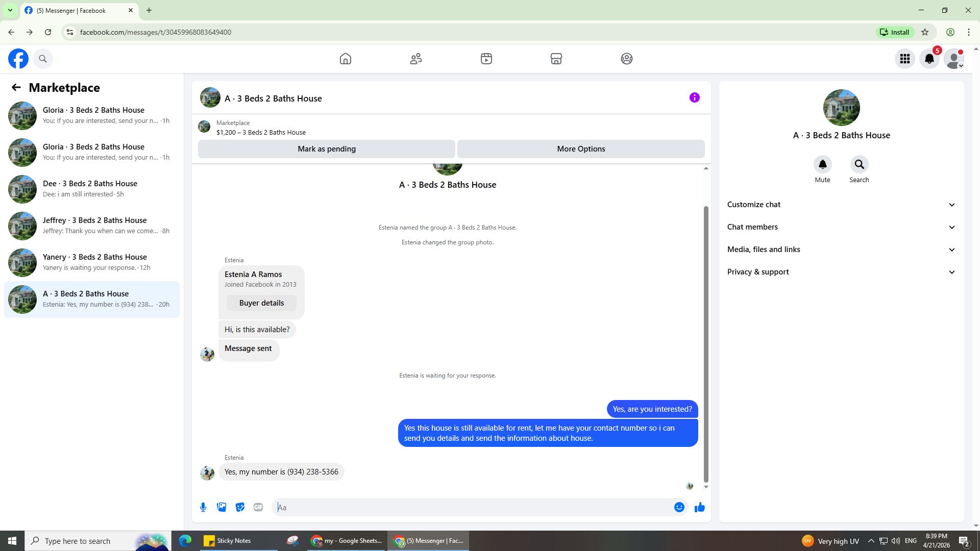The image size is (980, 551).
Task: Bookmark this page star icon
Action: click(925, 32)
